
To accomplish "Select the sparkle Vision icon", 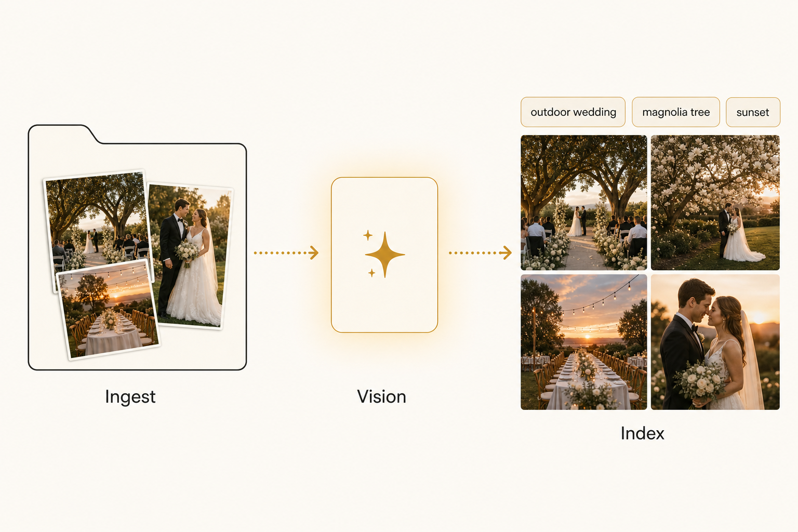I will [x=384, y=255].
